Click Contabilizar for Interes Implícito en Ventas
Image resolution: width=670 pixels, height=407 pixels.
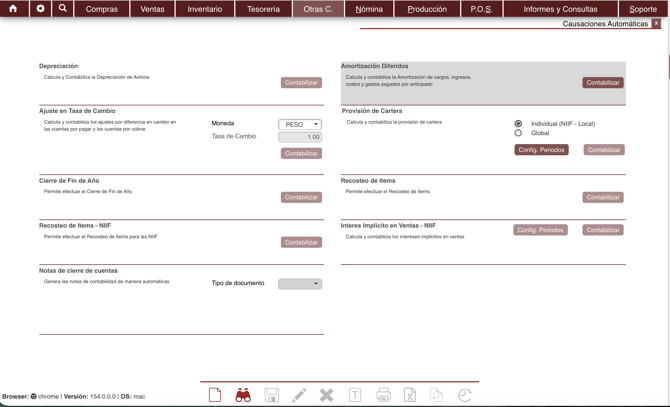603,230
